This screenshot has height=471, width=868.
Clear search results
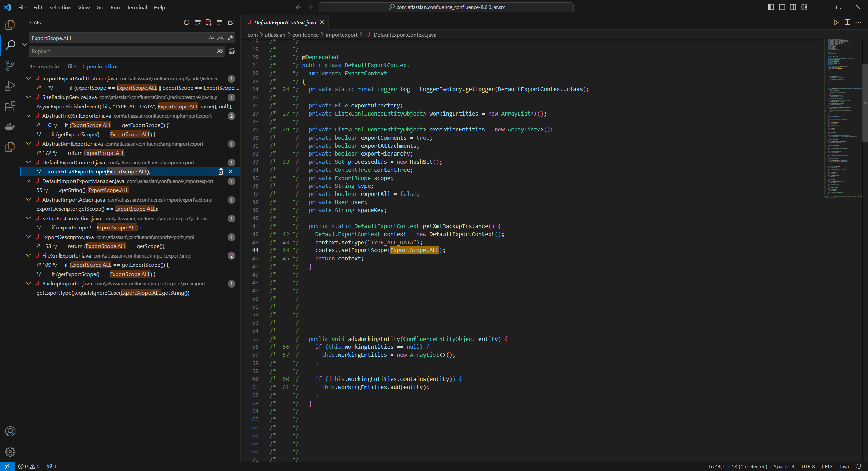[x=198, y=22]
